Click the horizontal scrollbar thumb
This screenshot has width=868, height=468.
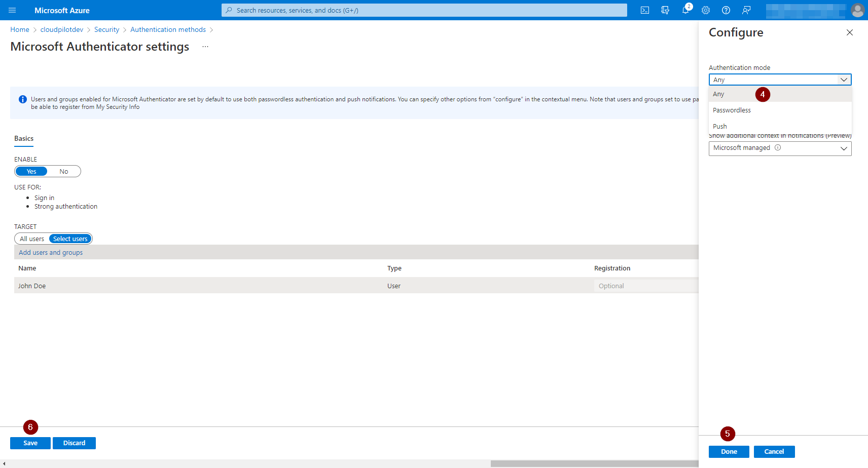[x=594, y=463]
